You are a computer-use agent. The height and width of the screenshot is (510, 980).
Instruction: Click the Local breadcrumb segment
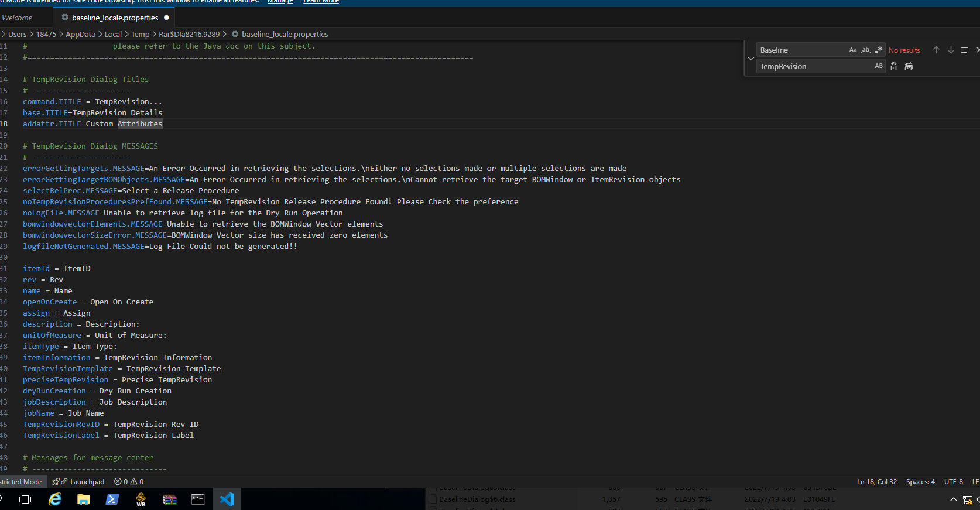113,34
